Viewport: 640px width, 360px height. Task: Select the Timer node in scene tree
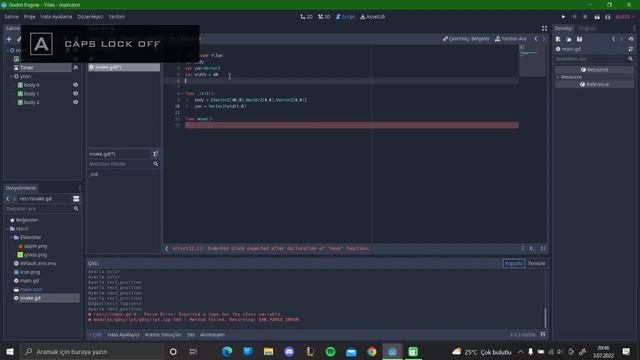pyautogui.click(x=27, y=67)
